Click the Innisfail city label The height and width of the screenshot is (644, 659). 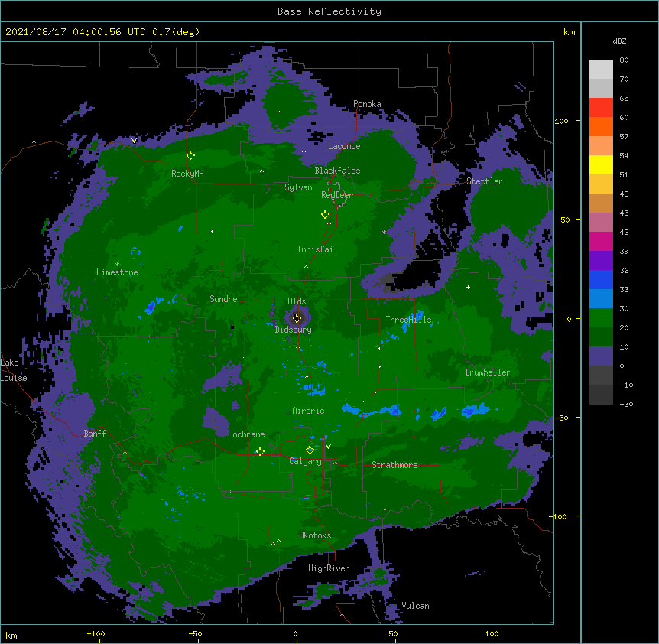point(317,249)
